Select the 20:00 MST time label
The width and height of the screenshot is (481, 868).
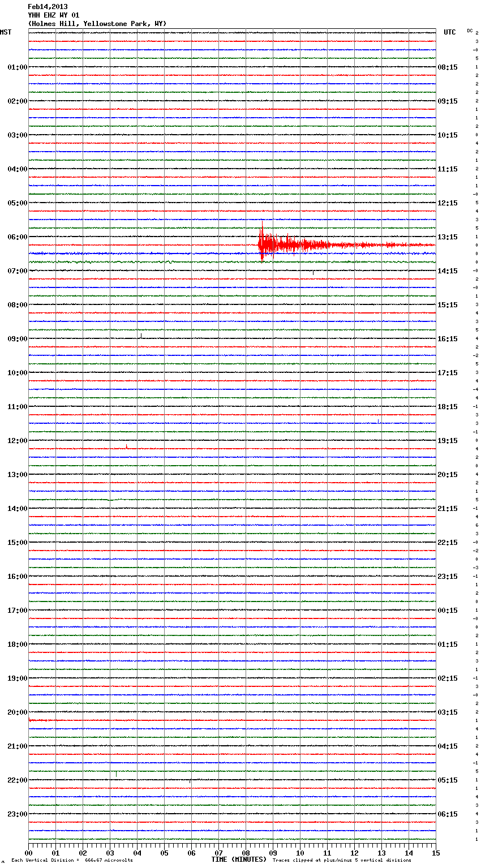(x=18, y=712)
